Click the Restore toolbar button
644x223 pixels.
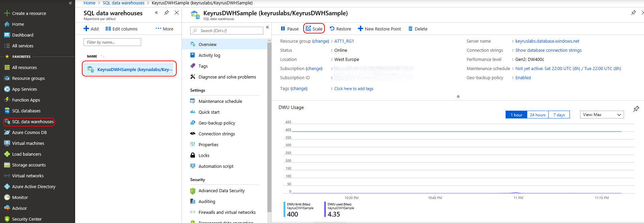tap(340, 29)
